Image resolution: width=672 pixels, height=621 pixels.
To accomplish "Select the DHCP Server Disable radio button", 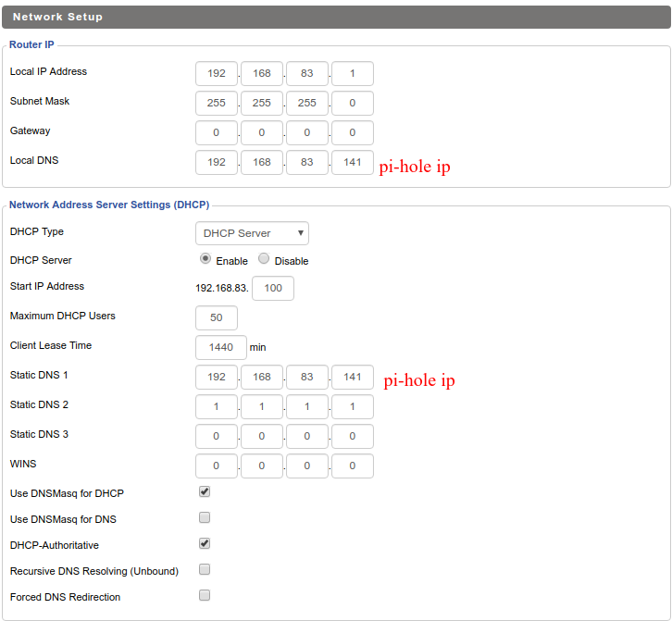I will [264, 260].
